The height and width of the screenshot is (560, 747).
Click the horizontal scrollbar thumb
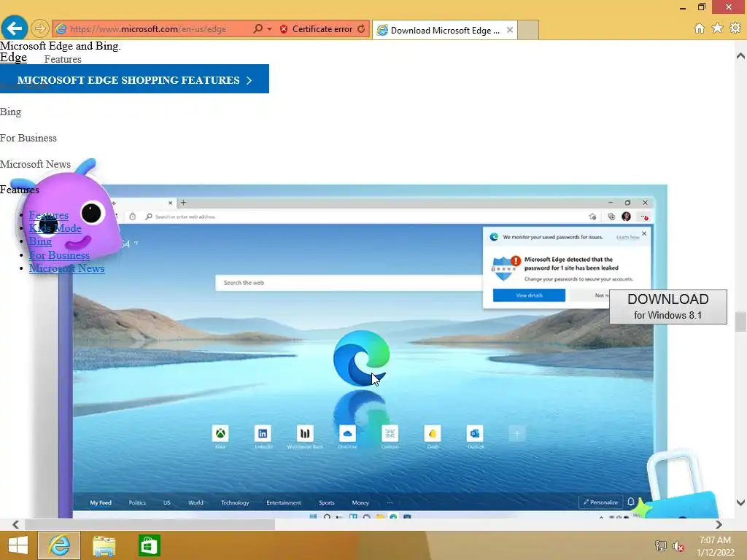pos(150,524)
